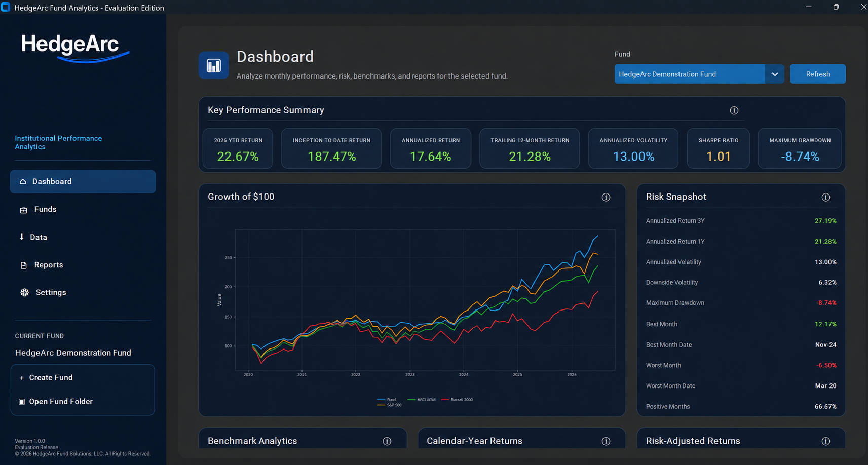Viewport: 868px width, 465px height.
Task: Click the Key Performance Summary info icon
Action: click(x=734, y=110)
